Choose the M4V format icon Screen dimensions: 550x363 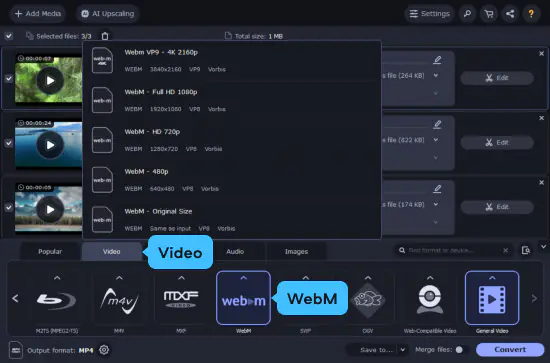(x=119, y=300)
